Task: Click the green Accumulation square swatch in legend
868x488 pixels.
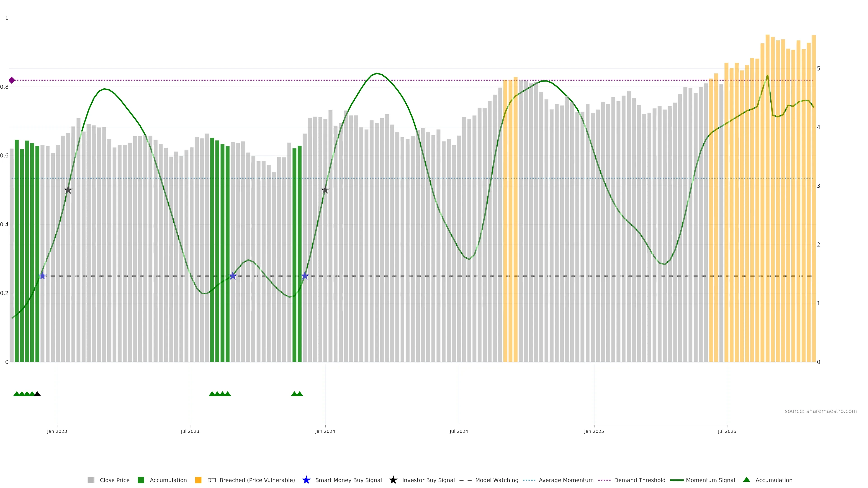Action: click(x=141, y=480)
